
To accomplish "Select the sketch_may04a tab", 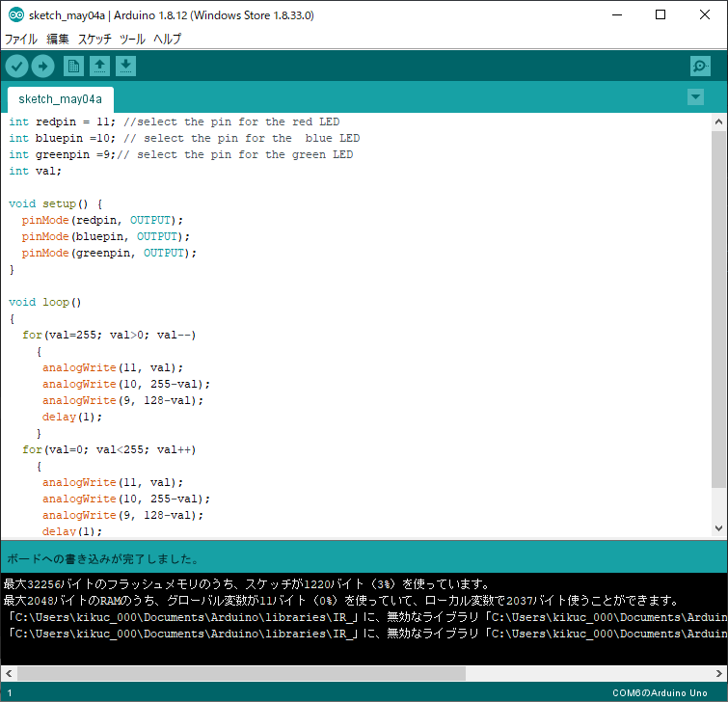I will coord(60,99).
